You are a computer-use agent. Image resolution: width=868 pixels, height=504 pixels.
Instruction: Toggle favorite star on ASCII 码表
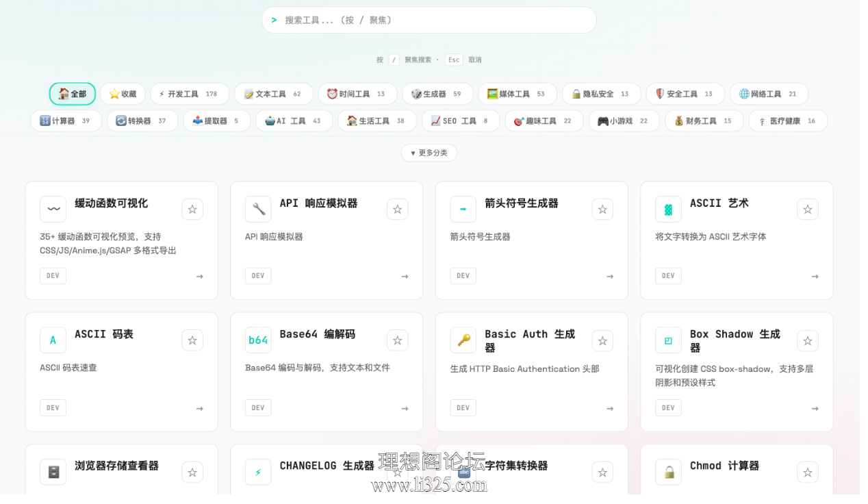(x=192, y=340)
